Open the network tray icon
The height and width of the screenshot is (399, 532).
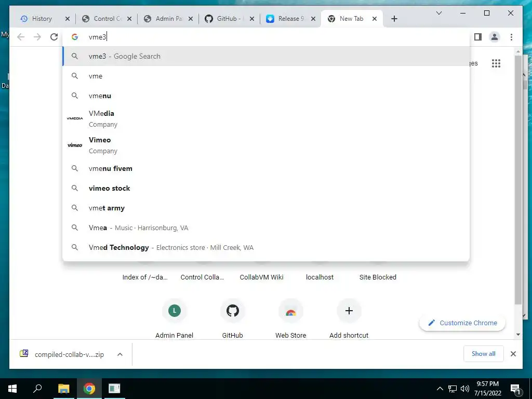point(453,389)
